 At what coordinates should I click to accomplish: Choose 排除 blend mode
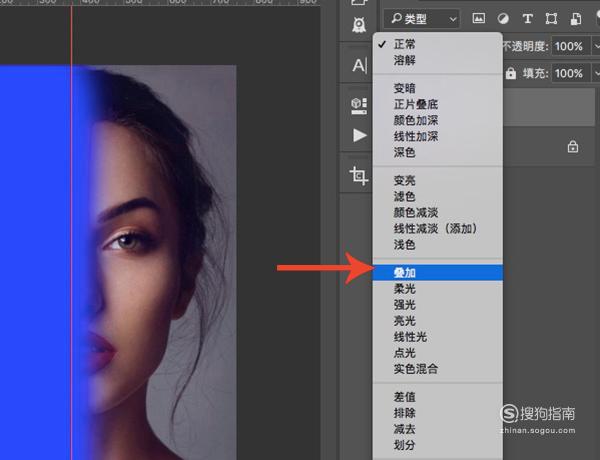(x=437, y=413)
